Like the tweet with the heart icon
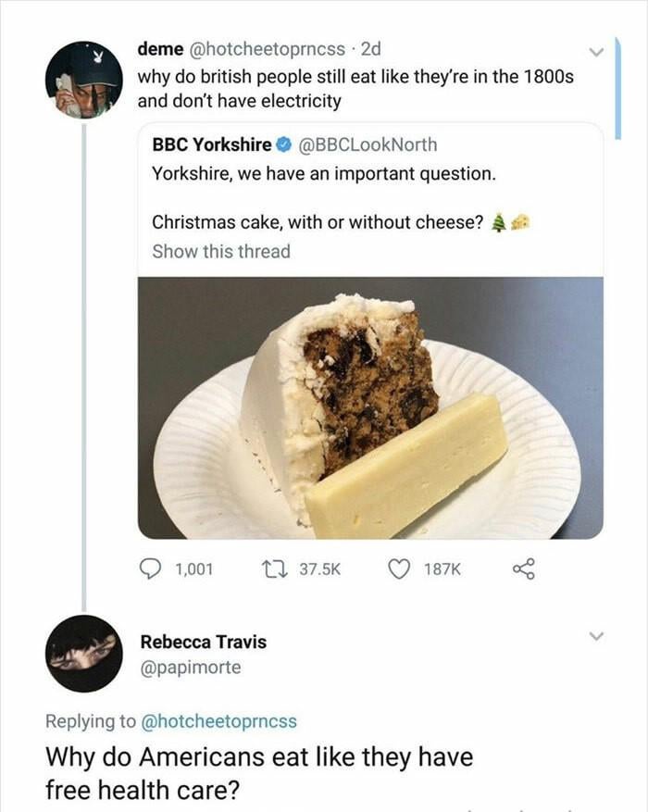Screen dimensions: 648x812 tap(400, 569)
